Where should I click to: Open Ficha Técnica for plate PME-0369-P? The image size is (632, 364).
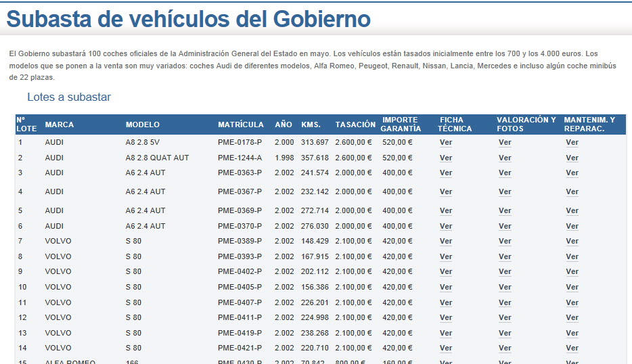[x=445, y=210]
